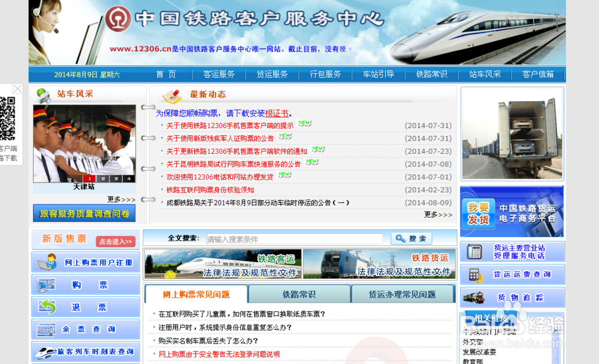The image size is (599, 364).
Task: Open 在互联网购买了儿童票 question
Action: tap(242, 314)
